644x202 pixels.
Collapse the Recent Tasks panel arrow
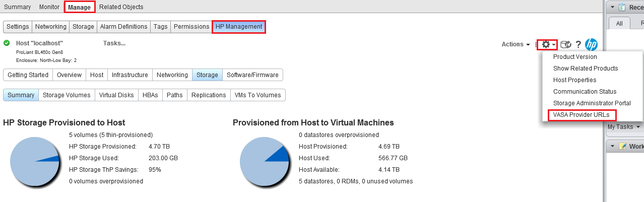pos(612,7)
